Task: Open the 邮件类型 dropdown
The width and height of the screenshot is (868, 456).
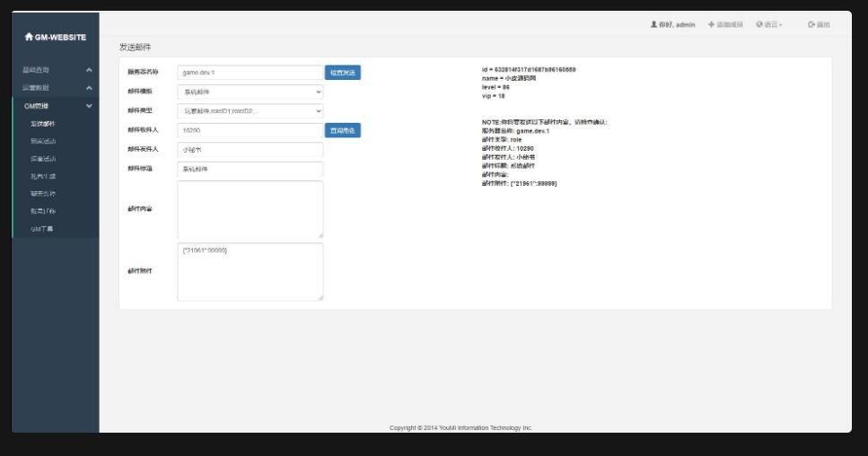Action: 250,111
